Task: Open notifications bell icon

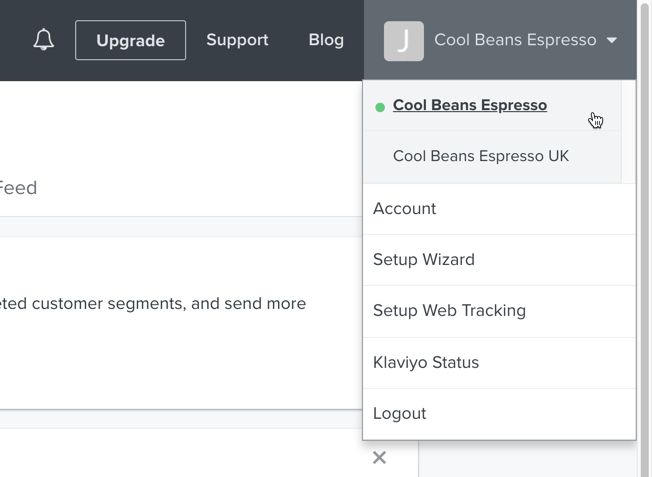Action: tap(43, 40)
